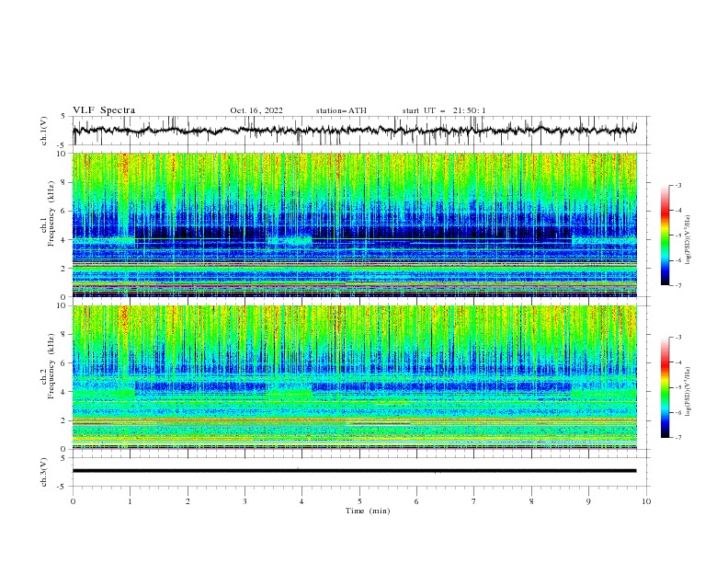728x563 pixels.
Task: Click the 'ch.1 Frequency (kHz)' axis label
Action: point(48,212)
